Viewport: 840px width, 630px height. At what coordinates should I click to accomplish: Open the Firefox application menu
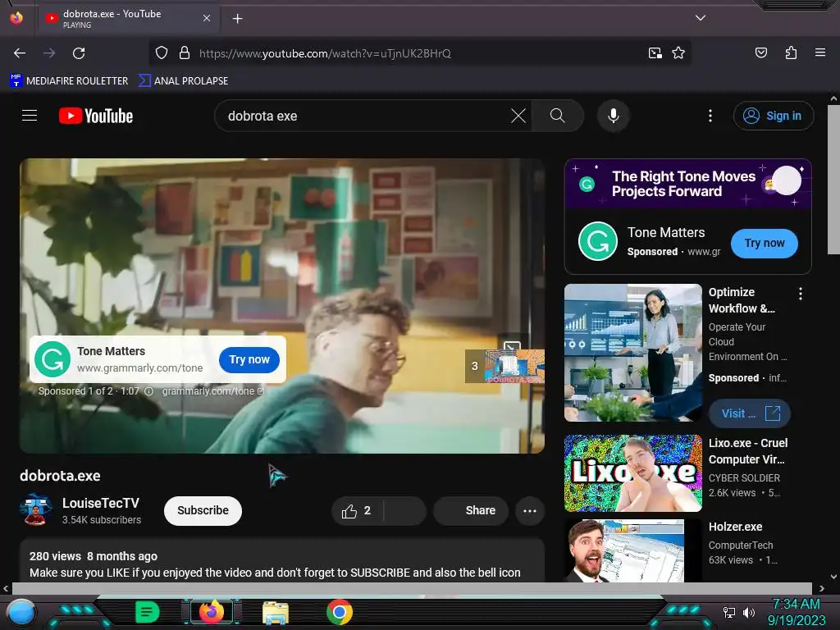click(x=819, y=52)
